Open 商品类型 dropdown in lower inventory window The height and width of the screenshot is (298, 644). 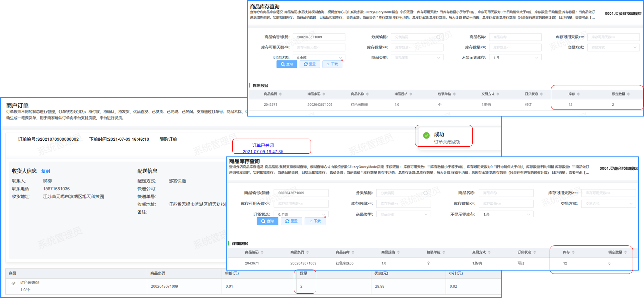403,214
